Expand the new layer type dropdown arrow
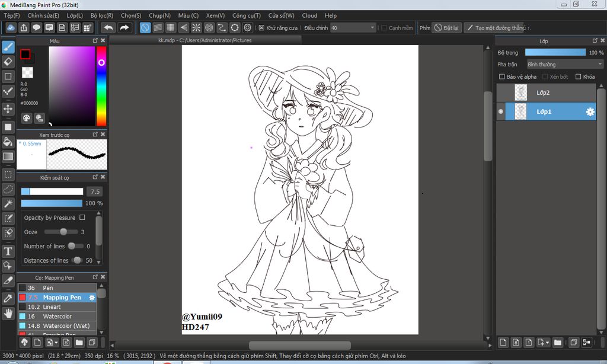 547,342
